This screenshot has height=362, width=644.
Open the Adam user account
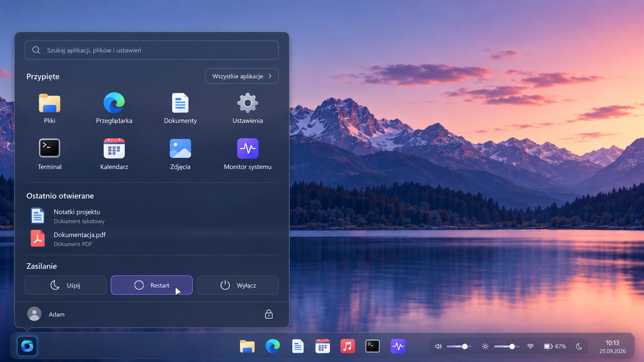coord(46,314)
